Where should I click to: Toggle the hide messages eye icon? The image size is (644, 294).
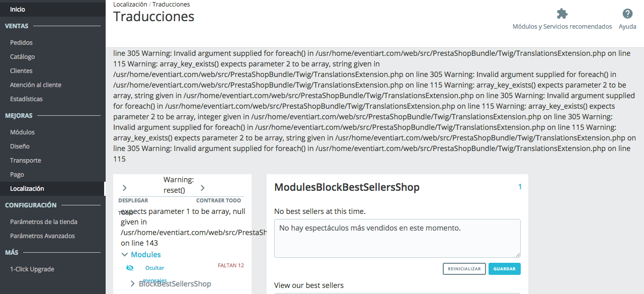pos(130,268)
